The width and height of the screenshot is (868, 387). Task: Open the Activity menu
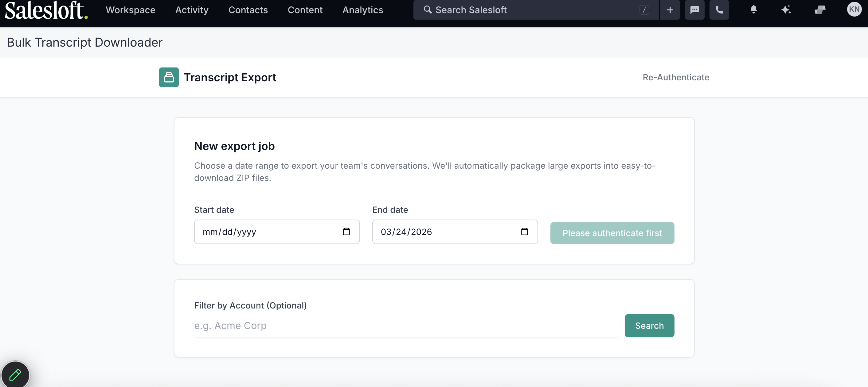192,10
